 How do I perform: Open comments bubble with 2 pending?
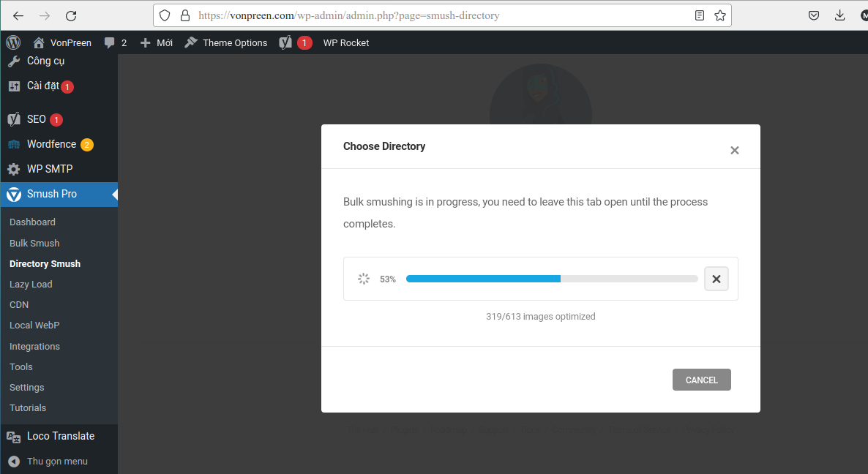point(116,42)
